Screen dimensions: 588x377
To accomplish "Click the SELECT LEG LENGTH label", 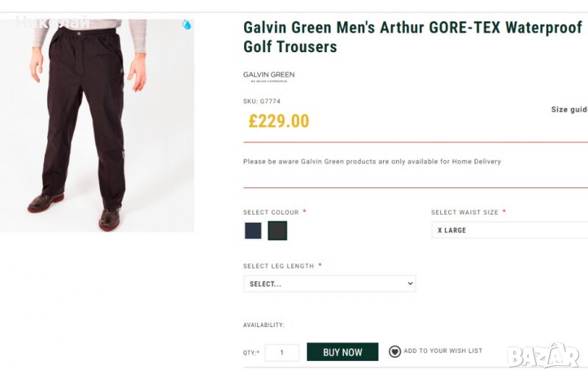I will coord(279,266).
